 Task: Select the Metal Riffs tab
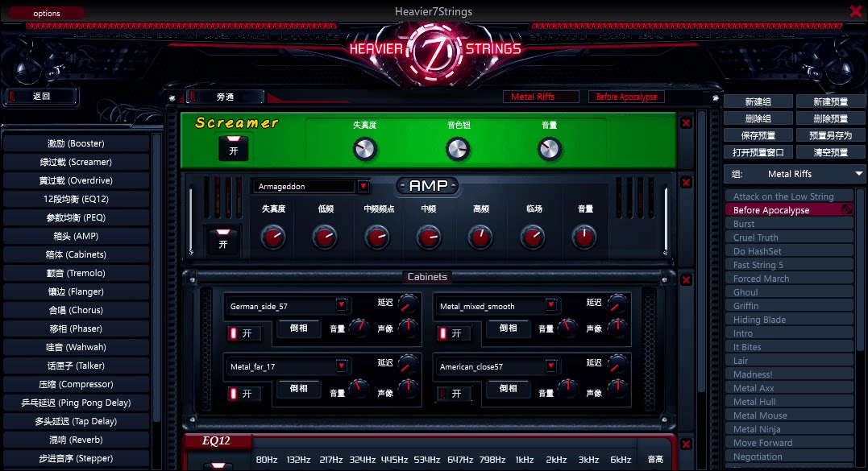(541, 97)
